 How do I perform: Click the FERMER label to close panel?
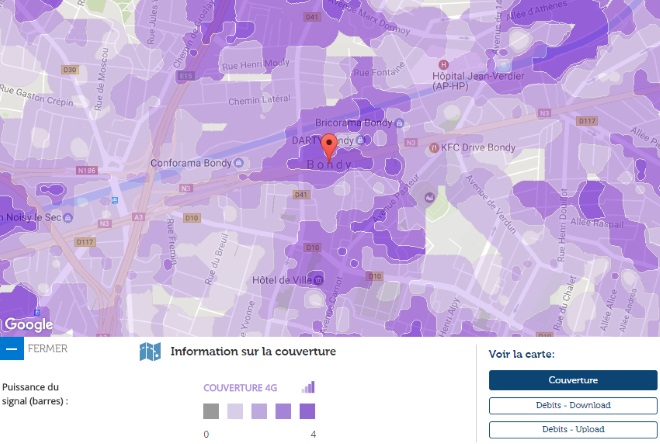[48, 349]
